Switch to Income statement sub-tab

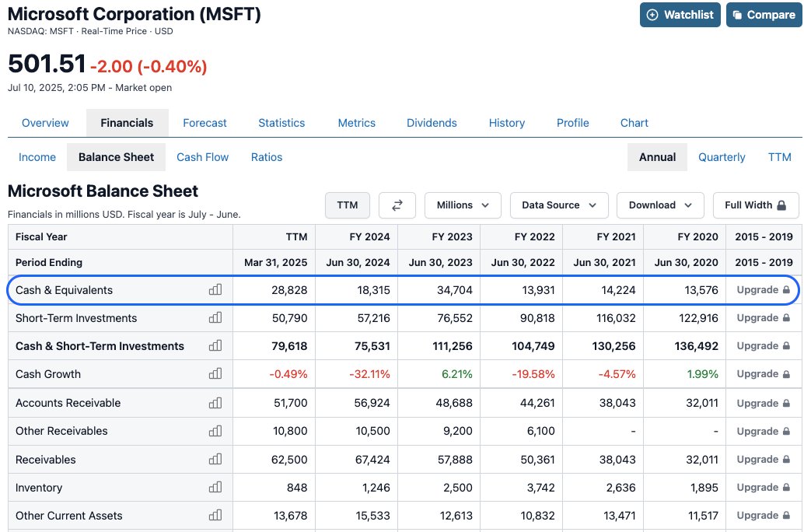coord(37,157)
